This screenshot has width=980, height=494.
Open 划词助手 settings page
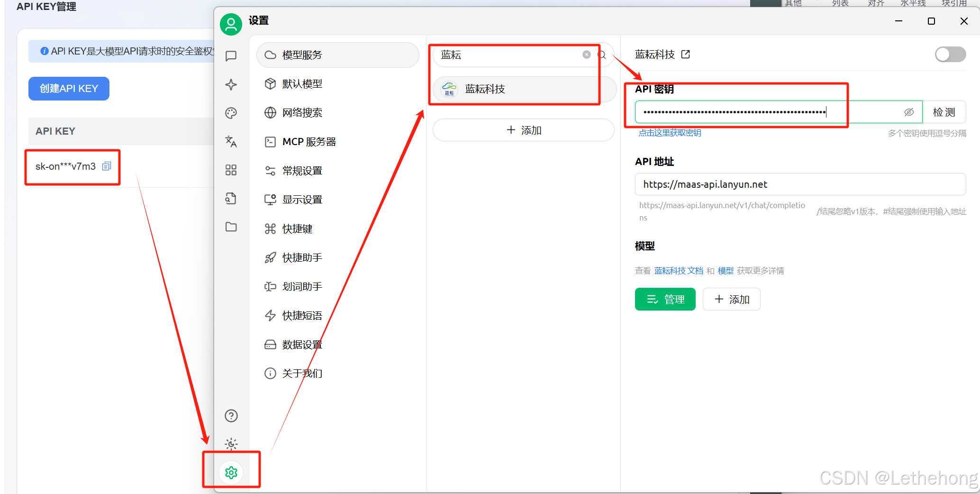(338, 287)
